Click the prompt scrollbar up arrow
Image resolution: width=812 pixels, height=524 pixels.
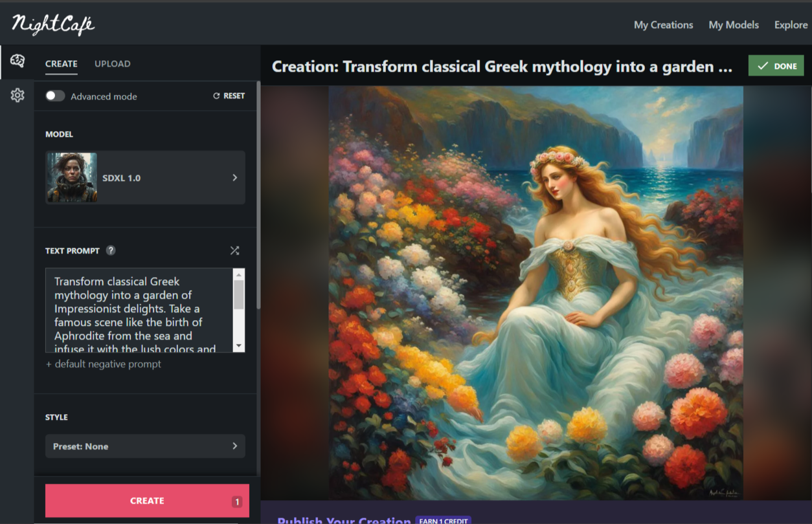tap(239, 274)
